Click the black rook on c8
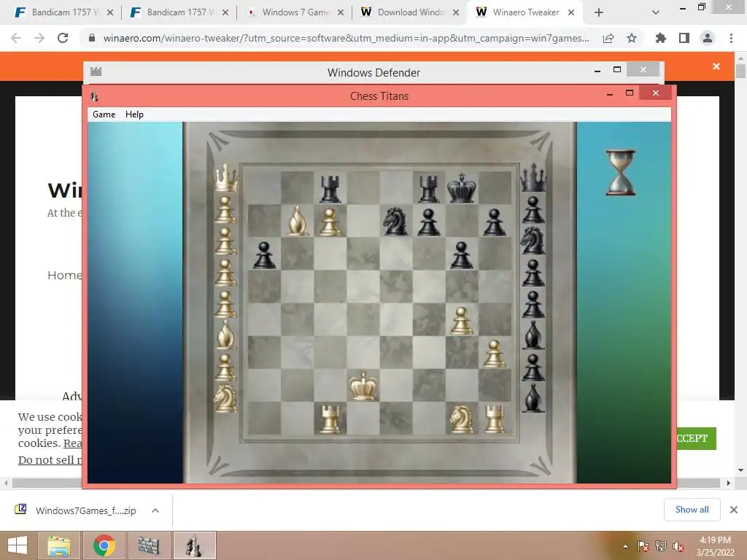This screenshot has width=747, height=560. tap(330, 189)
